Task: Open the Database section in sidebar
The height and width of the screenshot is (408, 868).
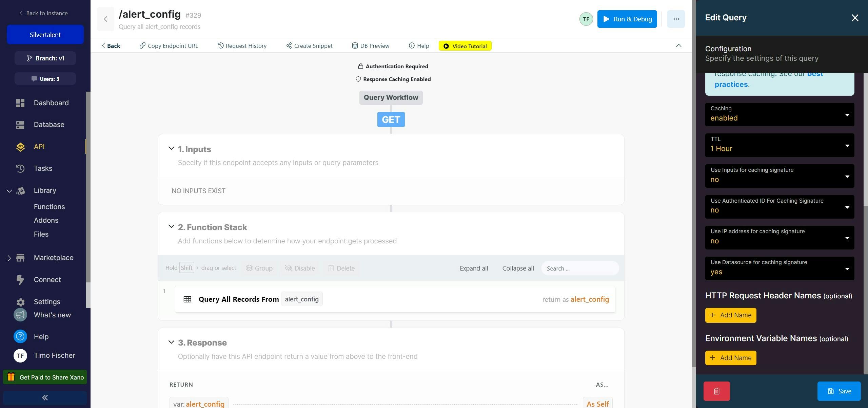Action: (x=49, y=125)
